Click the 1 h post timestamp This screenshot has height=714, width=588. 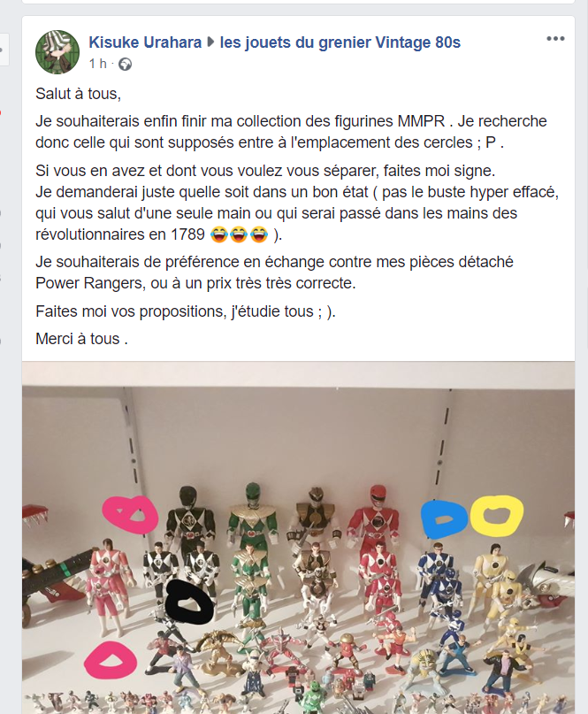(x=97, y=64)
